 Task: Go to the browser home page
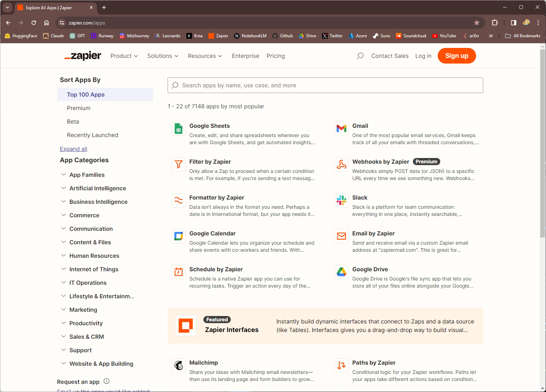click(x=47, y=23)
